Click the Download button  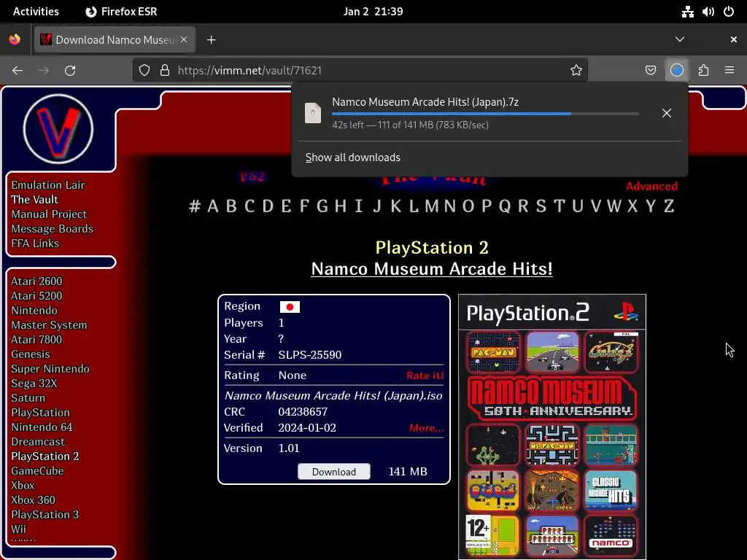click(334, 472)
